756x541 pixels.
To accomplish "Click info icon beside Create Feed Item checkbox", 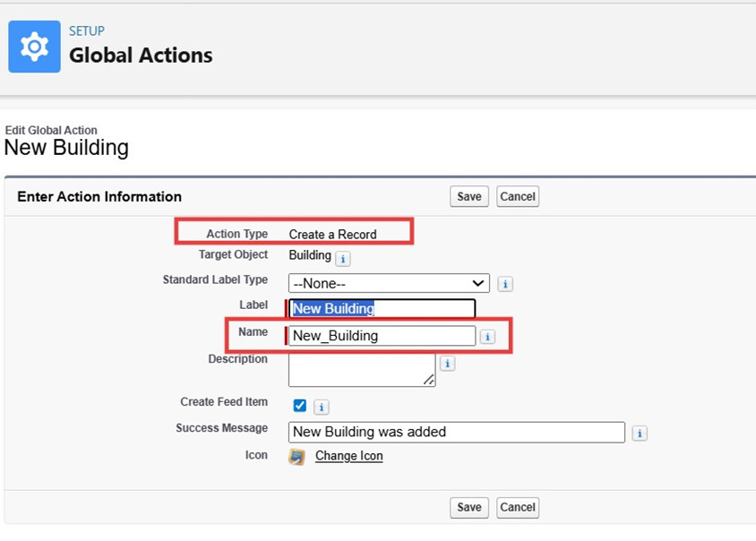I will (x=322, y=407).
